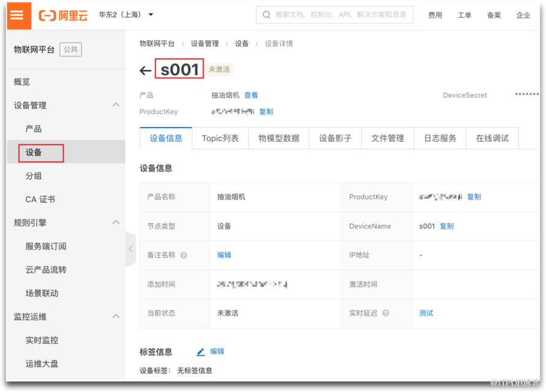Copy the DeviceName s001 value
This screenshot has width=546, height=392.
tap(447, 226)
